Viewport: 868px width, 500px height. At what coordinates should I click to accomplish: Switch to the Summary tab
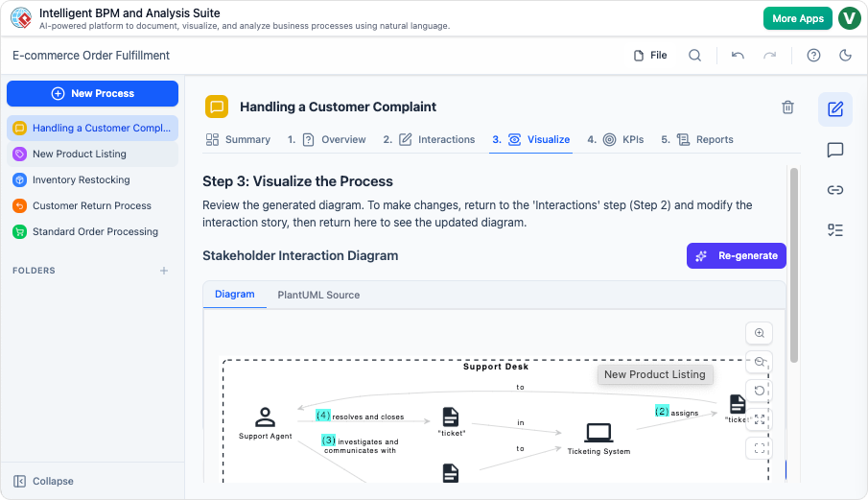(238, 139)
